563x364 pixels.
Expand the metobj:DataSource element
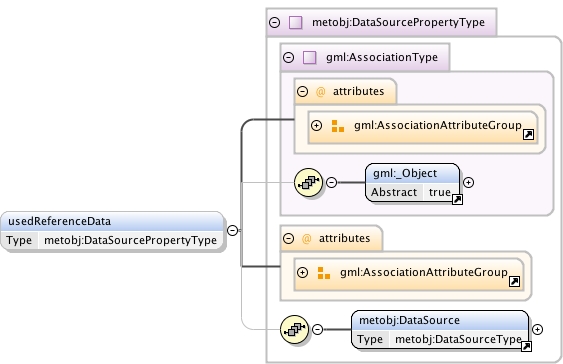[x=537, y=329]
